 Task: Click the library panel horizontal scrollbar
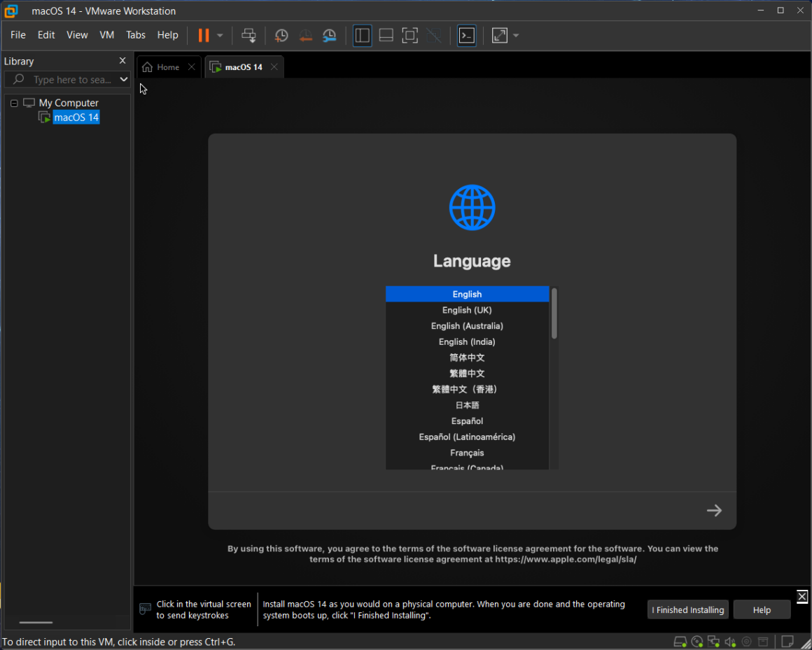pos(36,623)
